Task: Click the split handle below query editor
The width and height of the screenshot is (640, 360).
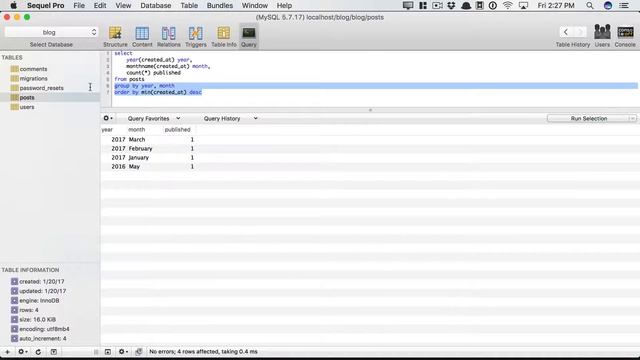Action: (x=370, y=110)
